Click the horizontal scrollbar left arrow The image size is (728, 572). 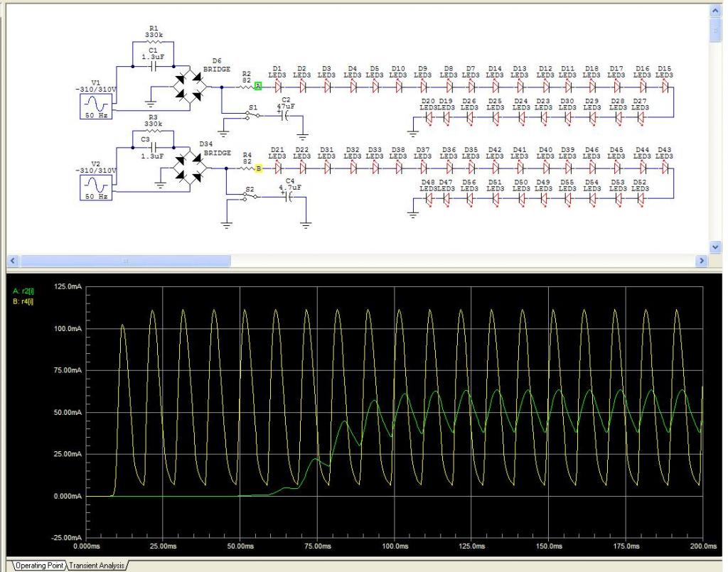pos(11,261)
